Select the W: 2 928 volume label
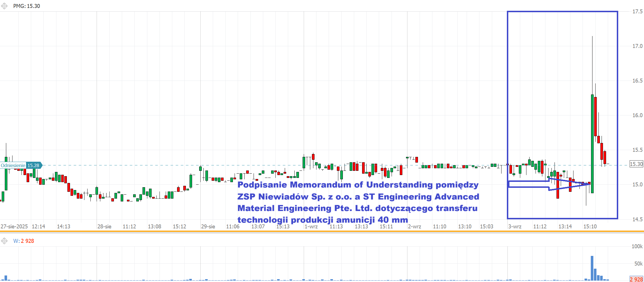Viewport: 644px width, 282px height. [24, 241]
